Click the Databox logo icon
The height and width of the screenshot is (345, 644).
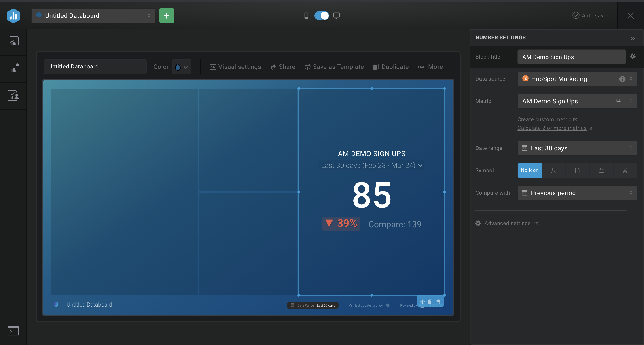[x=13, y=16]
